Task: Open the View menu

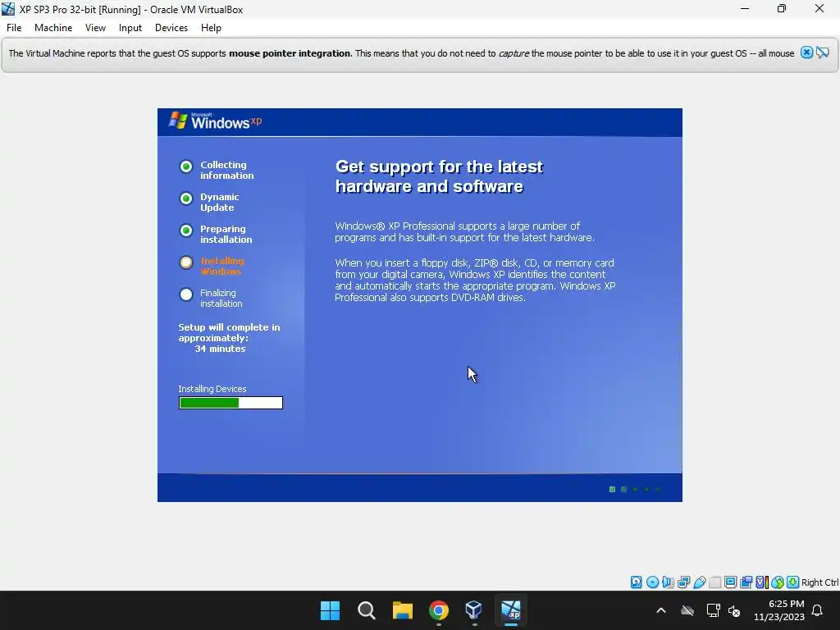Action: [95, 28]
